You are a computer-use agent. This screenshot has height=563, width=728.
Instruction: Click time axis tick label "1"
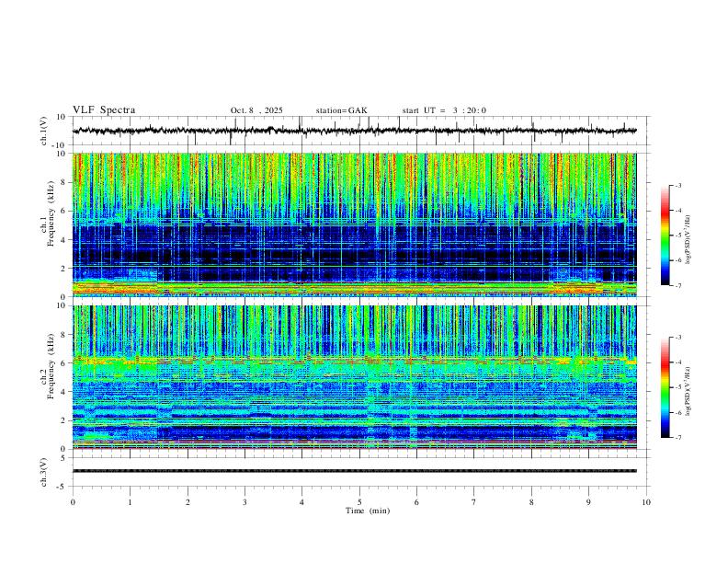point(130,502)
